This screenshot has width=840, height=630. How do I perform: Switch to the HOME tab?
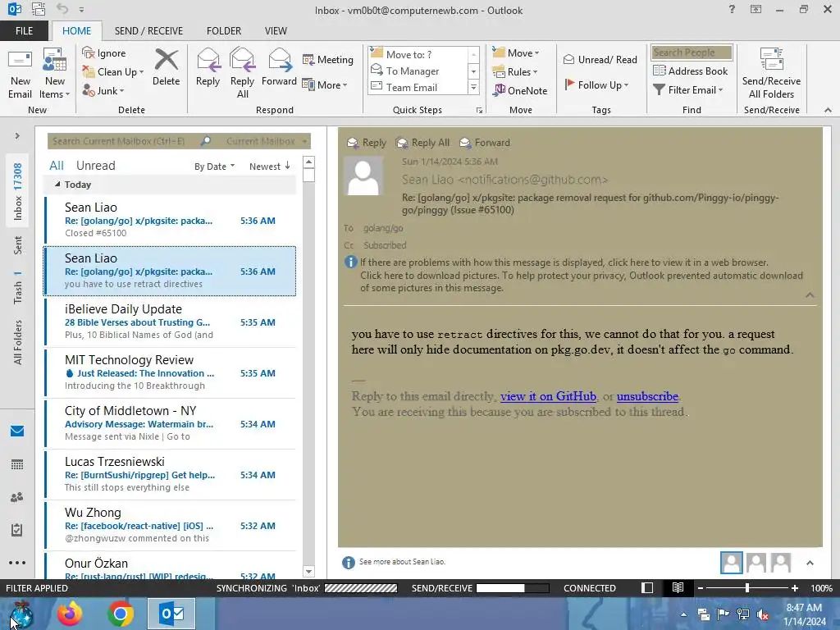tap(76, 30)
